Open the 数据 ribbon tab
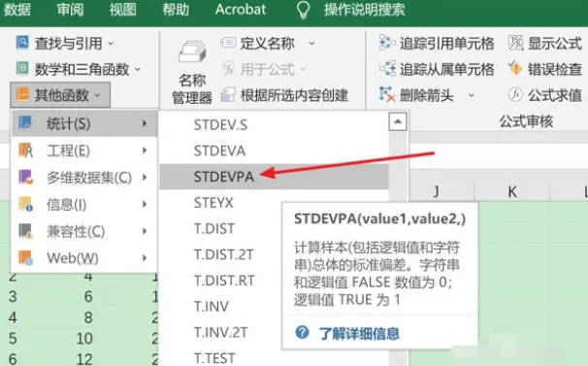588x366 pixels. [16, 9]
